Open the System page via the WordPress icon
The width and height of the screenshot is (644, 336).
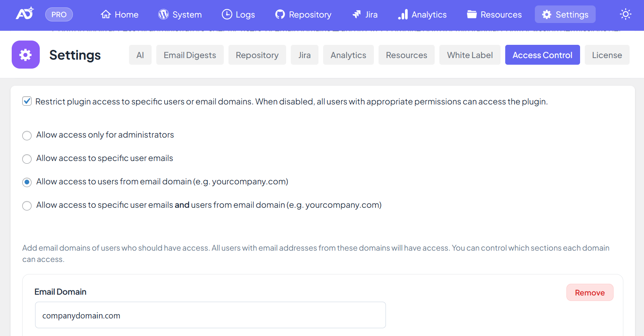pos(163,14)
